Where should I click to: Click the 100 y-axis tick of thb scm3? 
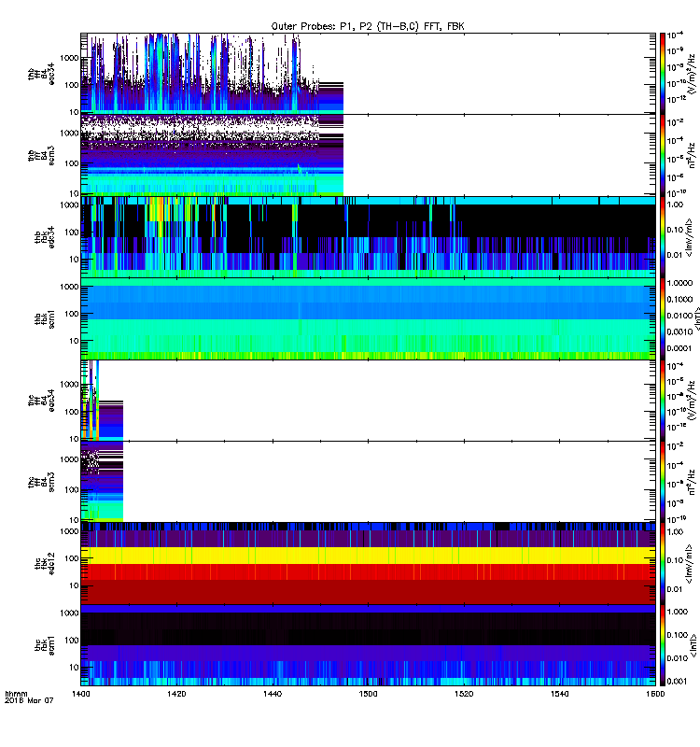pyautogui.click(x=72, y=163)
